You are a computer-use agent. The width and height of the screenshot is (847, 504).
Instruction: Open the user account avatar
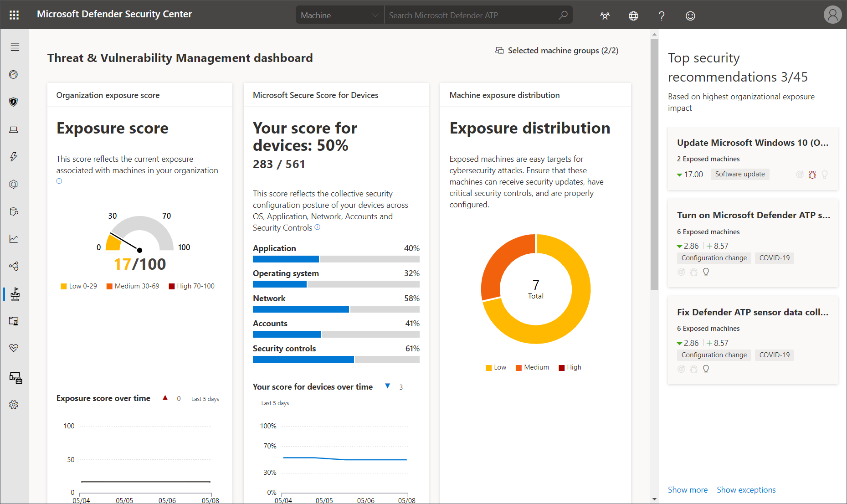(x=832, y=15)
